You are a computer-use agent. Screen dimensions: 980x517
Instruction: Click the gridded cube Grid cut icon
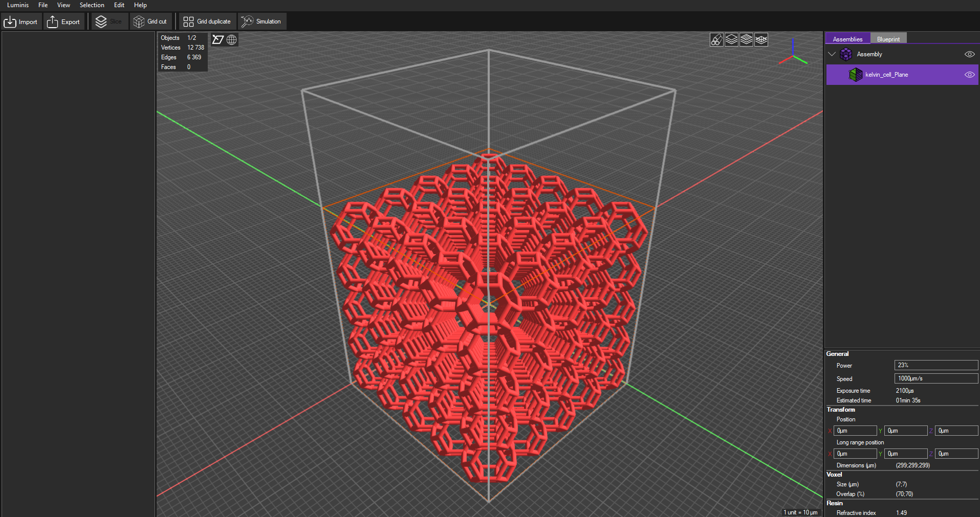[x=139, y=21]
